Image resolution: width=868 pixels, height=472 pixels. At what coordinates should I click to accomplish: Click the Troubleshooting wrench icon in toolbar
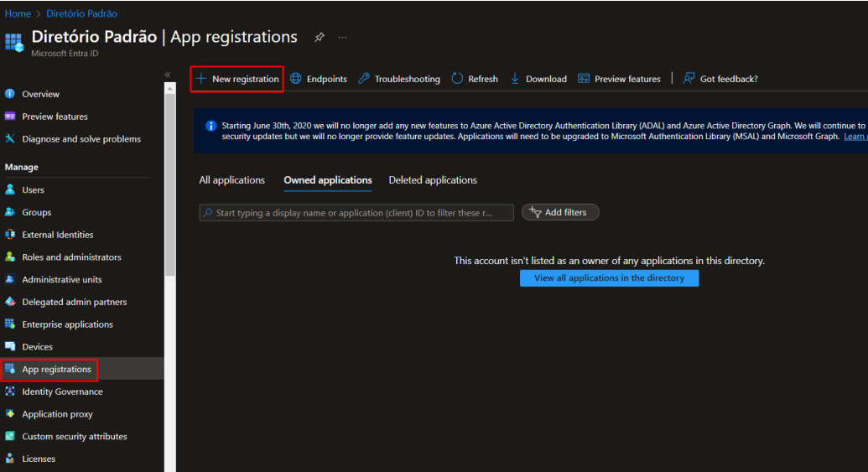pyautogui.click(x=364, y=79)
